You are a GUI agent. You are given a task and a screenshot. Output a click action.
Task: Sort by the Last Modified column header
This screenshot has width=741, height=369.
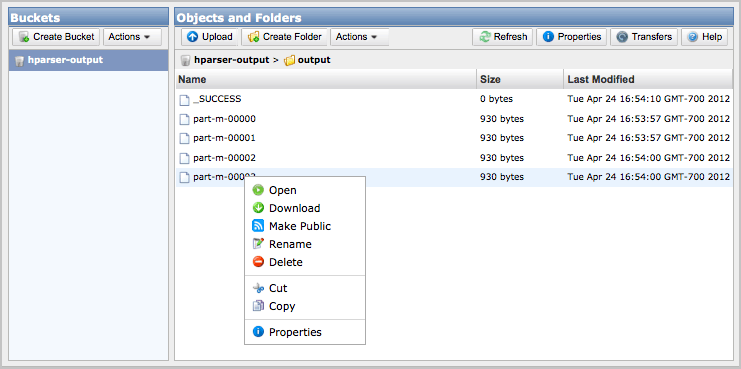[648, 79]
